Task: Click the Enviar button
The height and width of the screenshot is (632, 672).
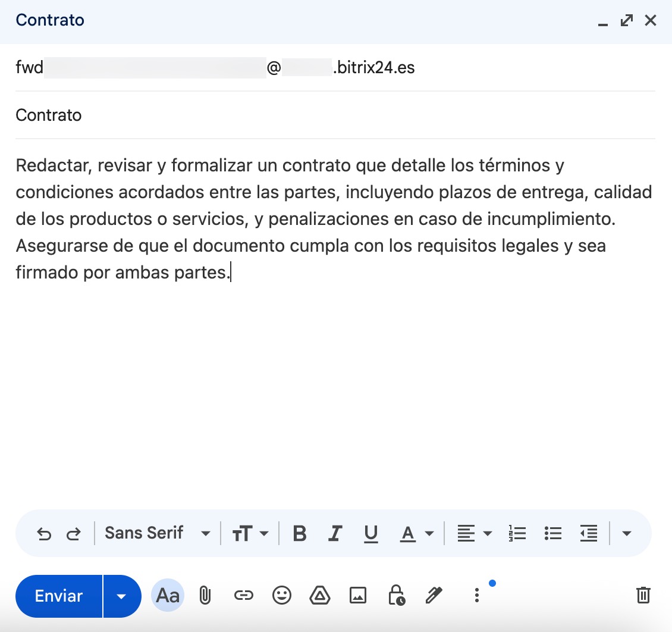Action: pyautogui.click(x=59, y=596)
